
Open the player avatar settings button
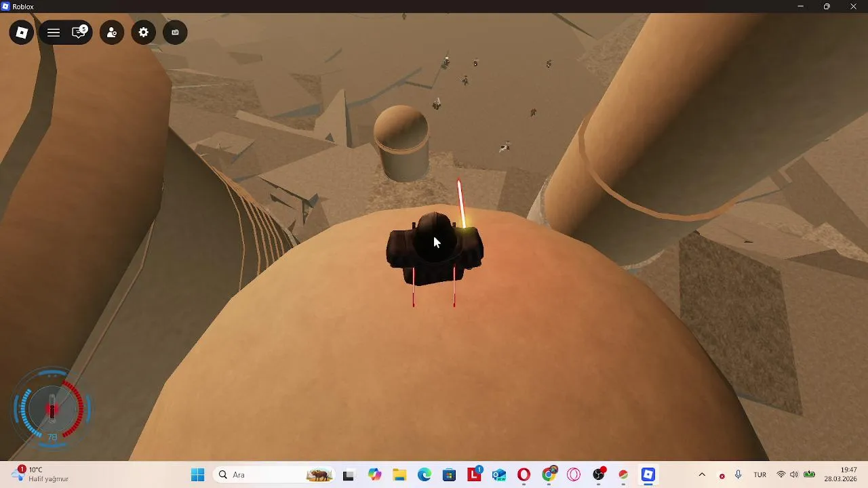click(x=112, y=33)
